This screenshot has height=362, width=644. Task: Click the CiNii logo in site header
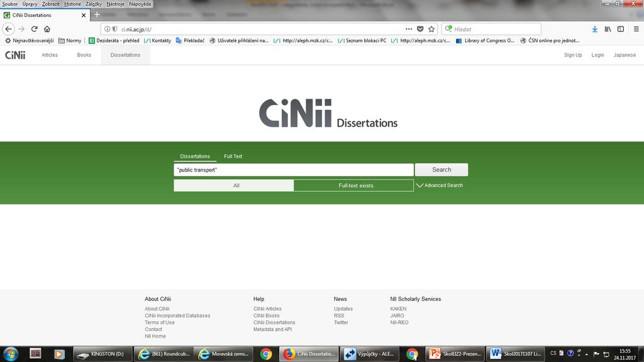pos(15,55)
